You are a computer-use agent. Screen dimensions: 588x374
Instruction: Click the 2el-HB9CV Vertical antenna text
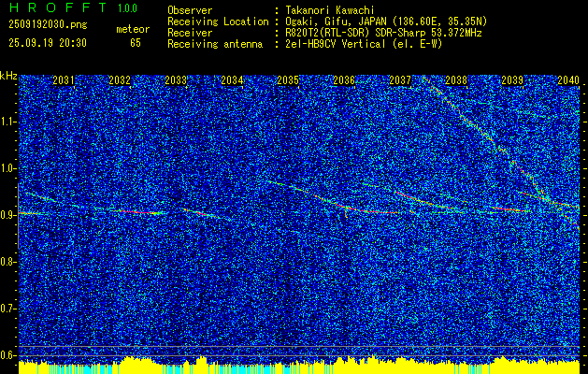[x=364, y=44]
